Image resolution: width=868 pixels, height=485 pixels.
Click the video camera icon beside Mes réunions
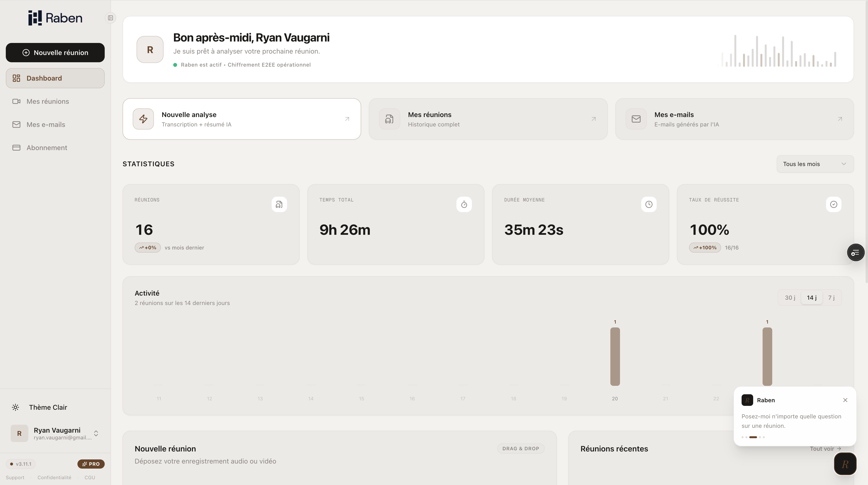[16, 101]
